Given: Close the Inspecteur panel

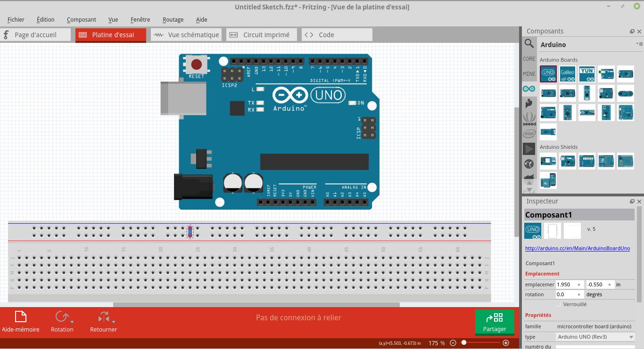Looking at the screenshot, I should click(x=639, y=202).
